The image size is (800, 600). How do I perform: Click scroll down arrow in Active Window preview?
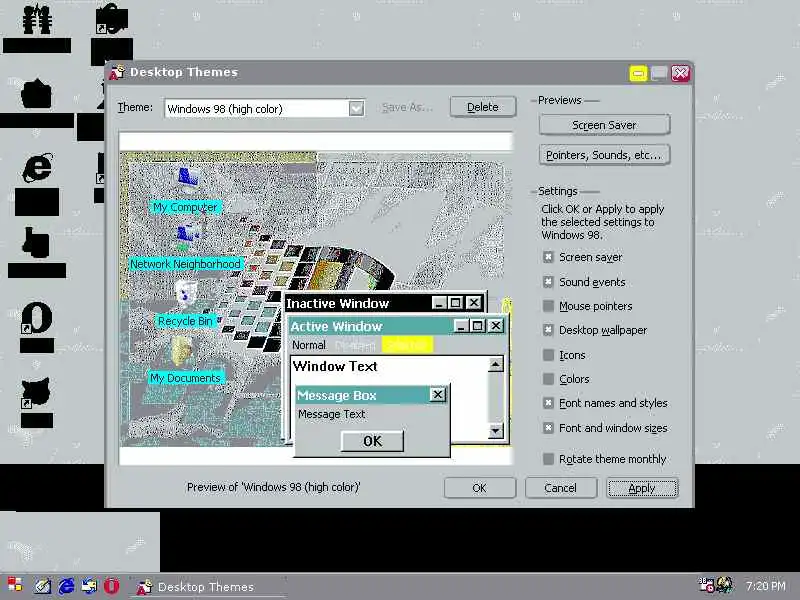click(x=495, y=431)
